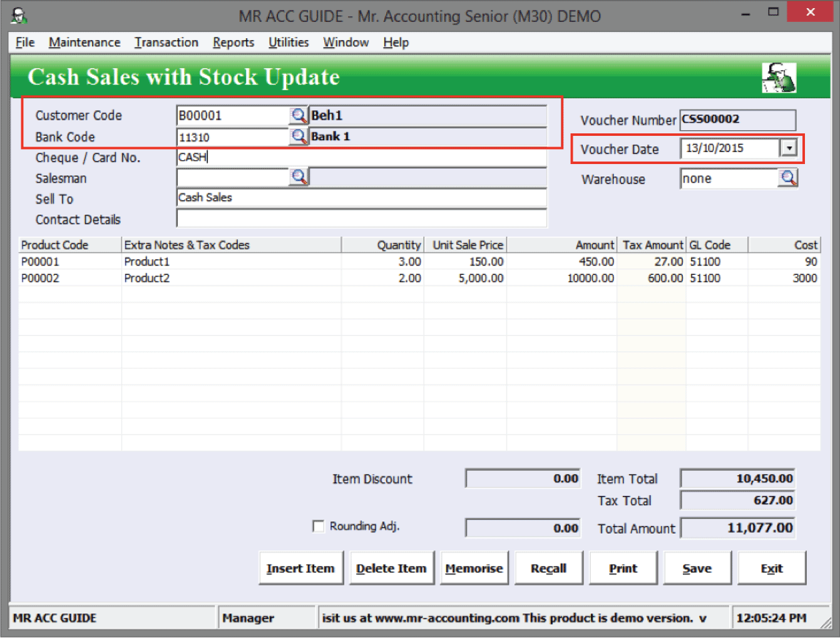Open the Maintenance menu
The image size is (840, 638).
(x=85, y=43)
